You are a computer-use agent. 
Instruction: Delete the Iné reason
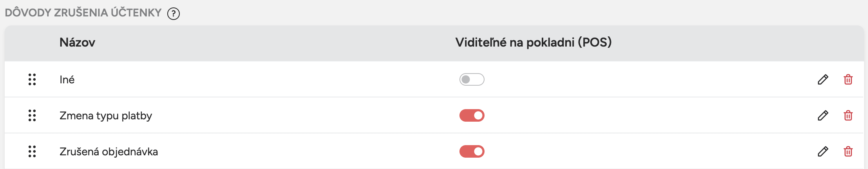[x=848, y=79]
